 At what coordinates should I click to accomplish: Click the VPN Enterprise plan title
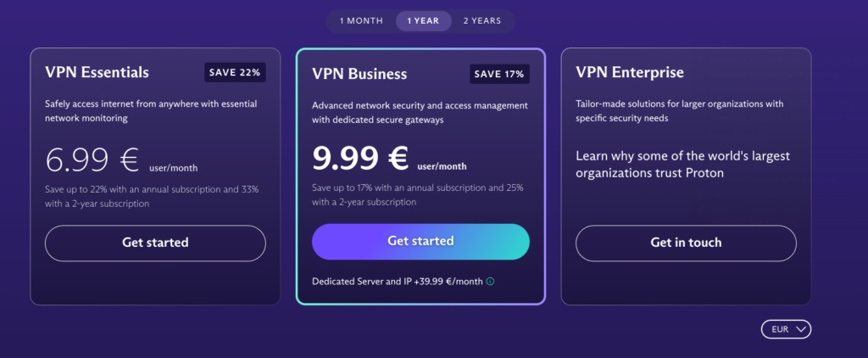(x=630, y=72)
